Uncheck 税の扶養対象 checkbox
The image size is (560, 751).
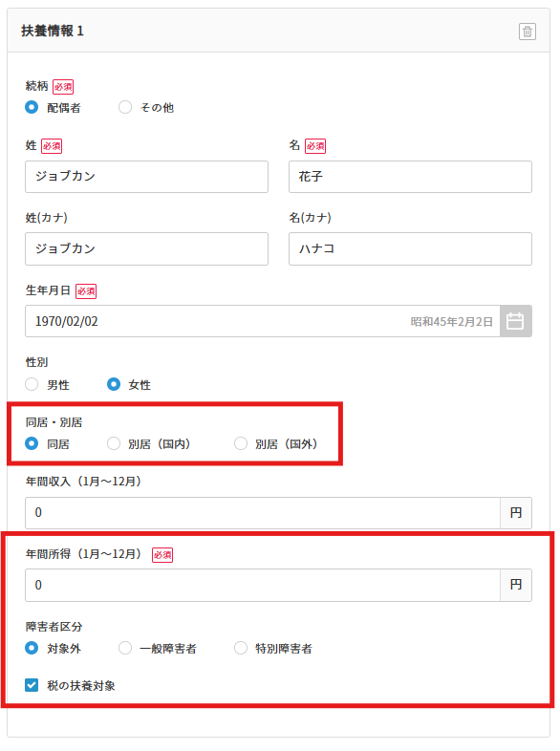(32, 685)
